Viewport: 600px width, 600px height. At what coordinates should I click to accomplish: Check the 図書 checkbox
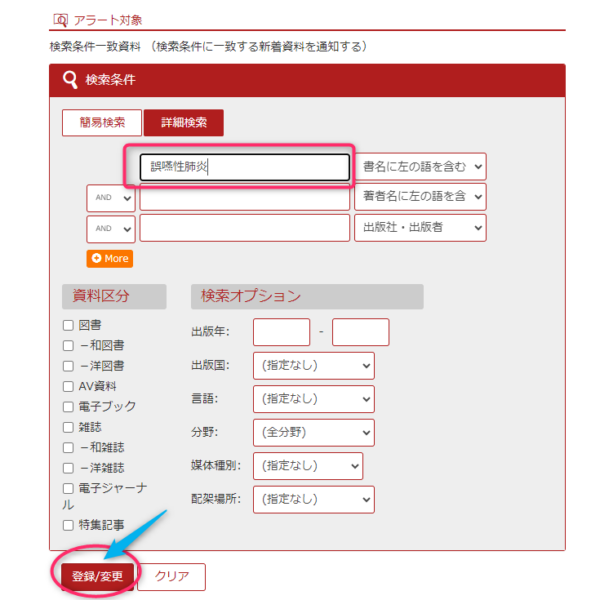(68, 325)
